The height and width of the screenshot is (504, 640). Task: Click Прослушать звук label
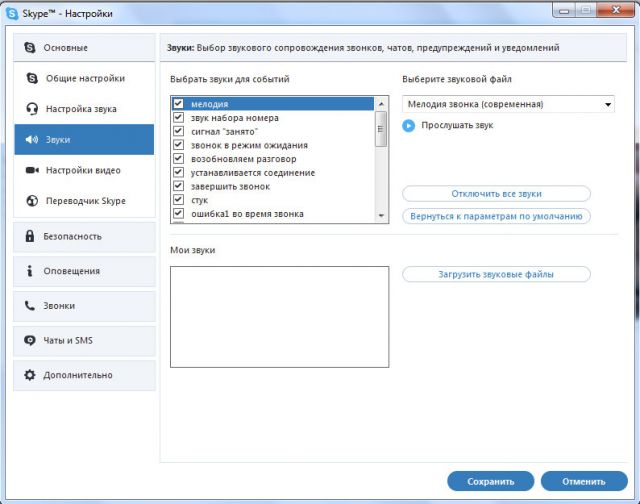tap(457, 125)
